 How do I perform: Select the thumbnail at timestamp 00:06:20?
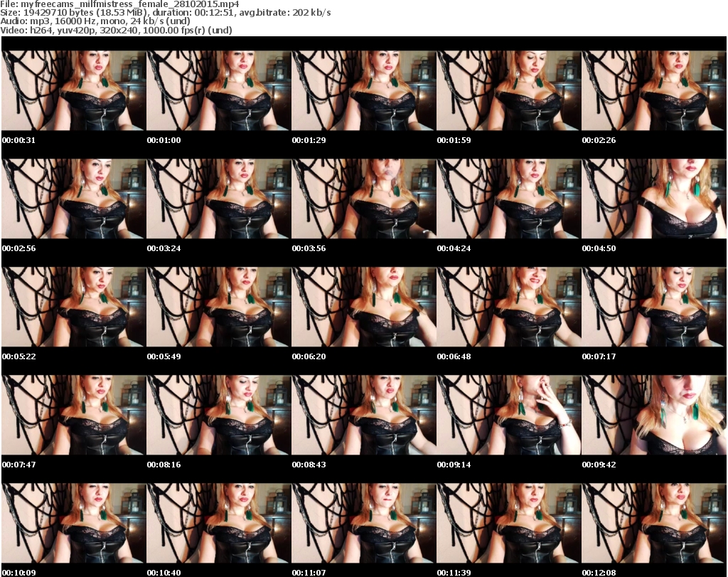(x=363, y=307)
